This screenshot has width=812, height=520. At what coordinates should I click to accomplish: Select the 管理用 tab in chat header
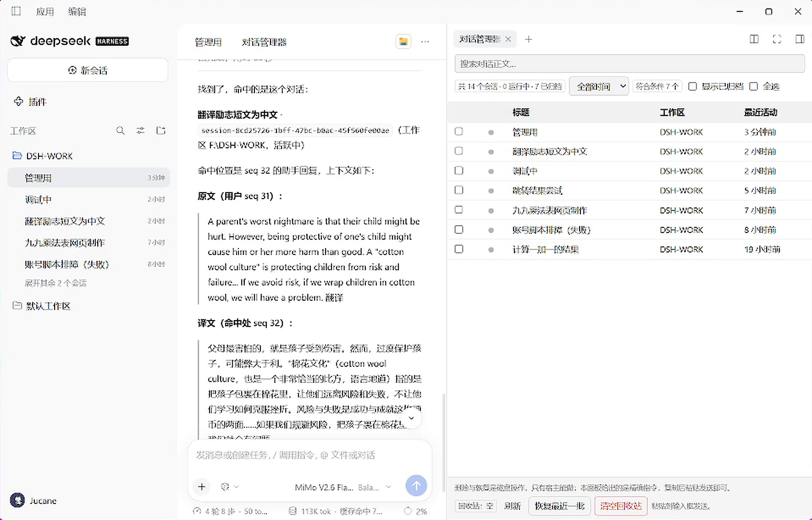point(208,42)
